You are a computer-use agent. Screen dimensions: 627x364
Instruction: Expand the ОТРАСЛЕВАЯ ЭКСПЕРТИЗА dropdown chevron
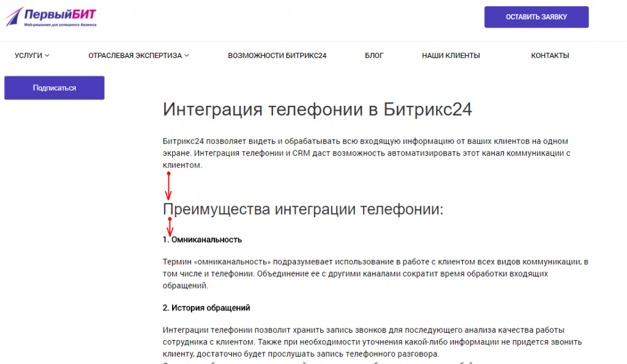[x=187, y=56]
